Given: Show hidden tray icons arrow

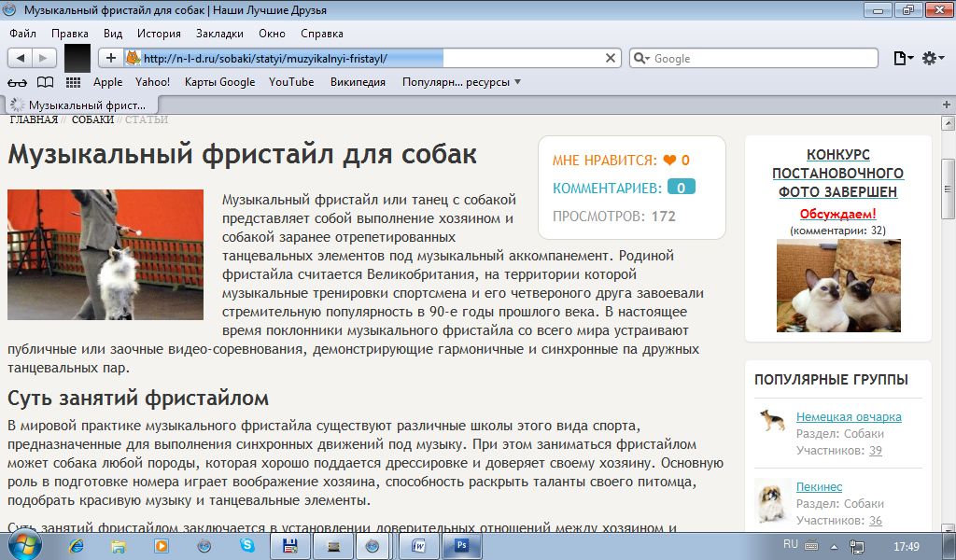Looking at the screenshot, I should tap(834, 547).
